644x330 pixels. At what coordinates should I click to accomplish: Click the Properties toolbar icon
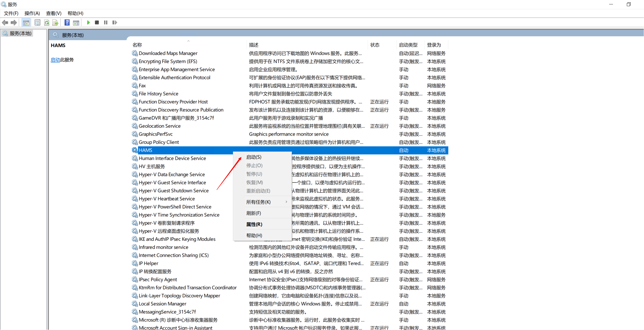[x=37, y=23]
